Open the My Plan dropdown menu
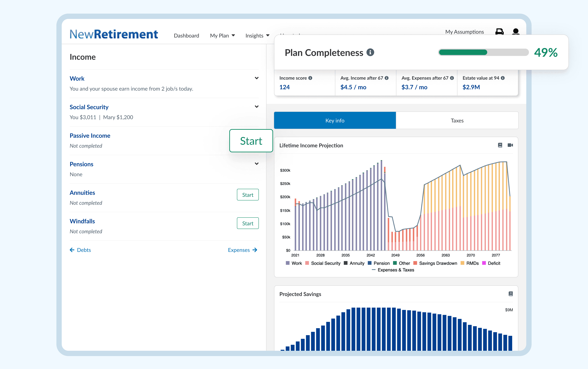The image size is (588, 369). coord(222,36)
